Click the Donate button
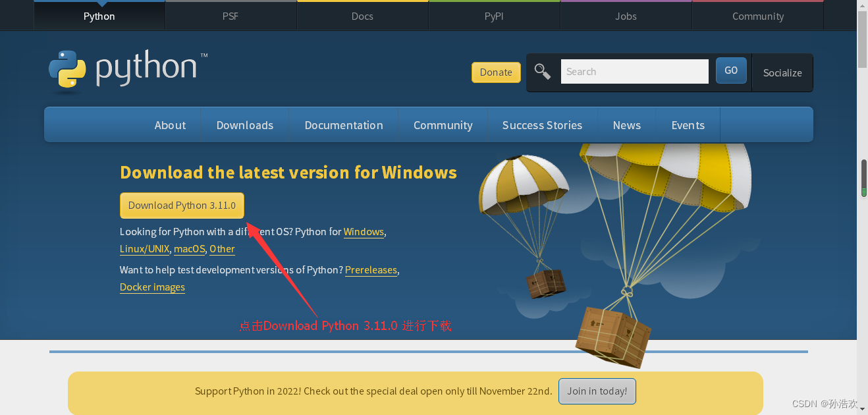This screenshot has width=868, height=415. [496, 72]
